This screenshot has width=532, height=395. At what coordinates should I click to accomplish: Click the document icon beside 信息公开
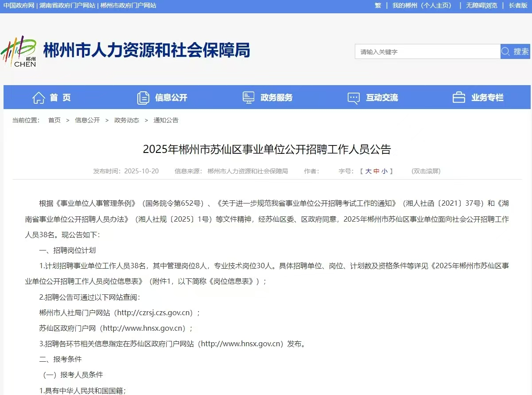click(x=144, y=97)
